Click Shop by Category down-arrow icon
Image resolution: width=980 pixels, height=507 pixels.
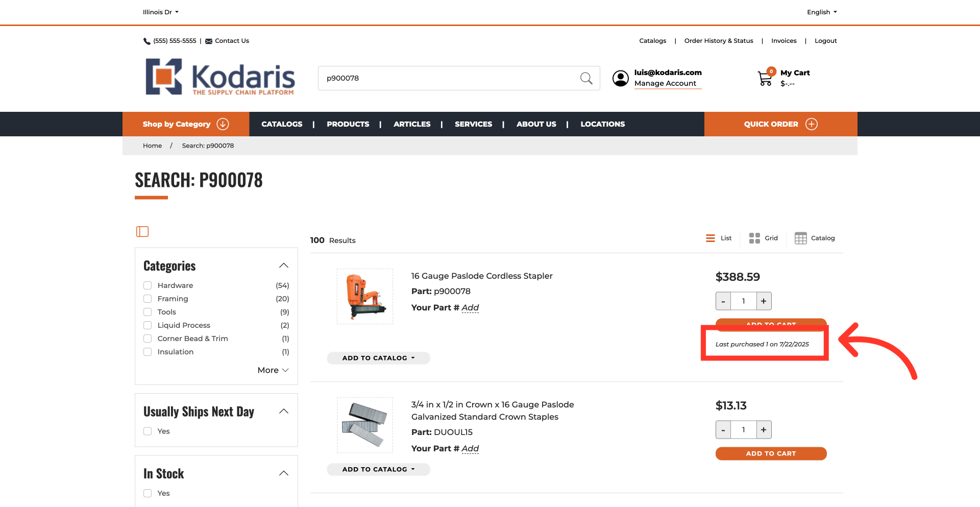223,124
